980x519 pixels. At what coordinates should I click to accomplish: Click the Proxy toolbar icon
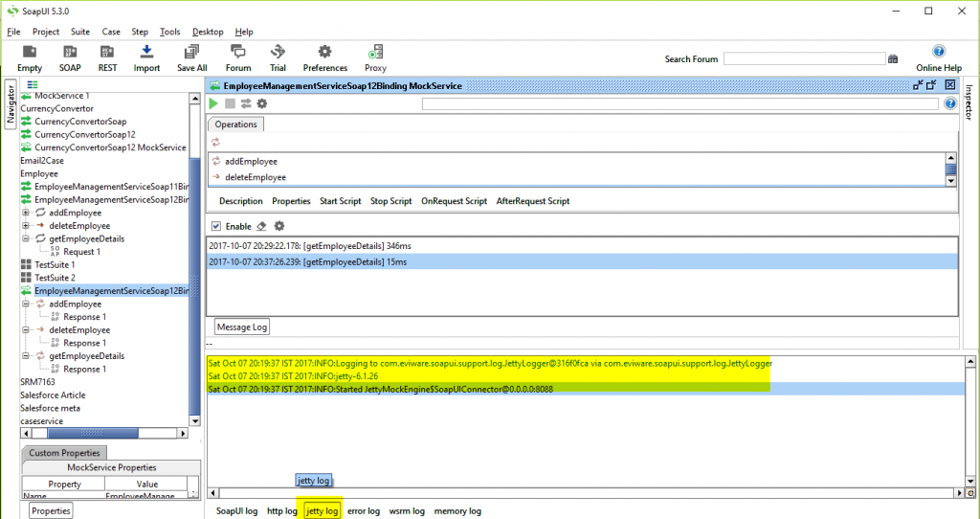tap(375, 53)
